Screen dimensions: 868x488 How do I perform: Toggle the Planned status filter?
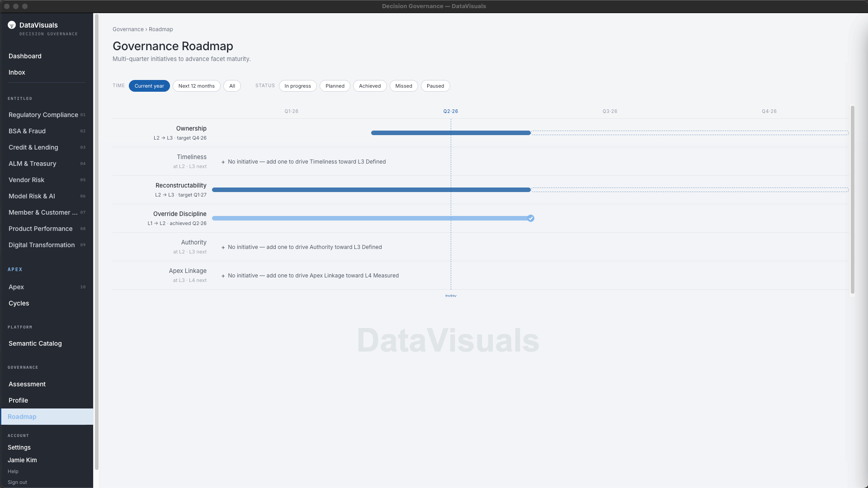coord(335,86)
